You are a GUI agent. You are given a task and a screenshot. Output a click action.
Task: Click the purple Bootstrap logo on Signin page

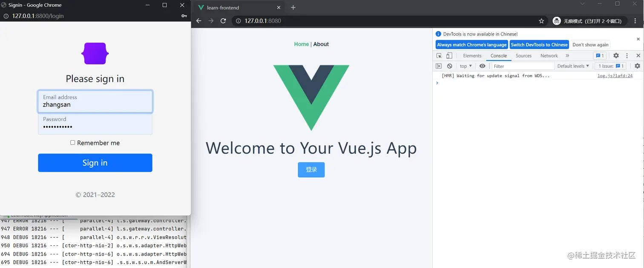point(95,54)
